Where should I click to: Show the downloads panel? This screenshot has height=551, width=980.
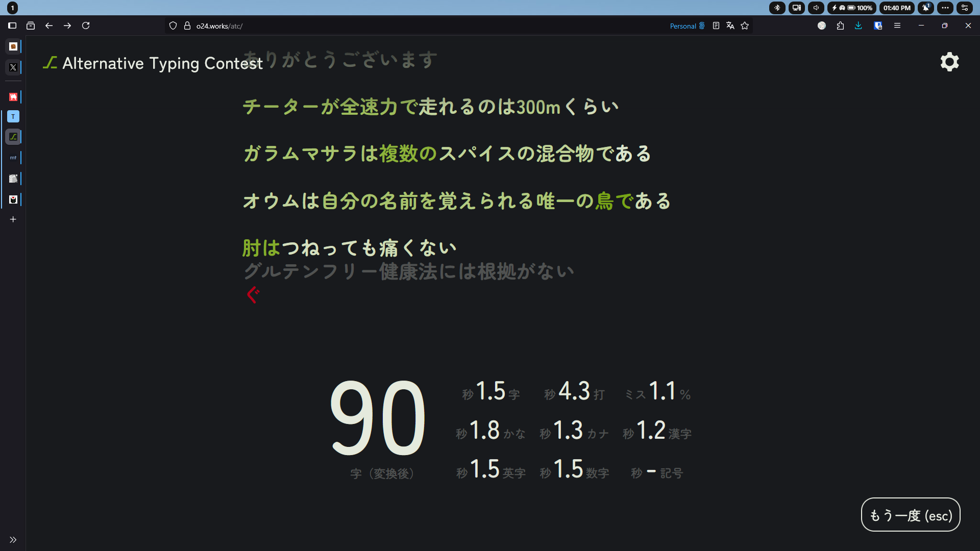tap(859, 26)
